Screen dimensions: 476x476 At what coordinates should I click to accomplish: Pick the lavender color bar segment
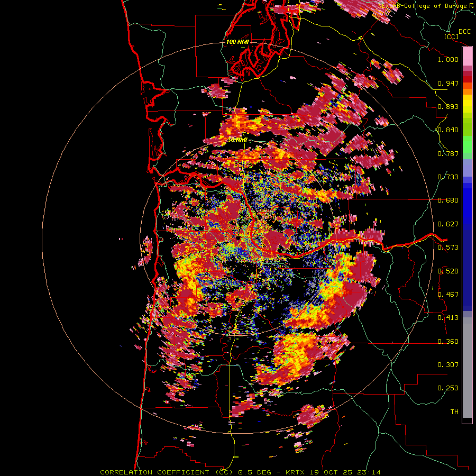tap(467, 168)
